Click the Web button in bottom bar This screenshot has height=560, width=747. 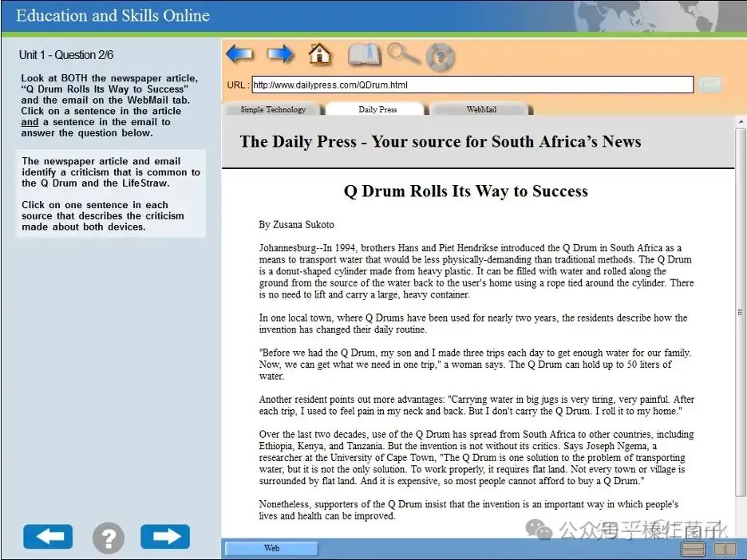271,548
